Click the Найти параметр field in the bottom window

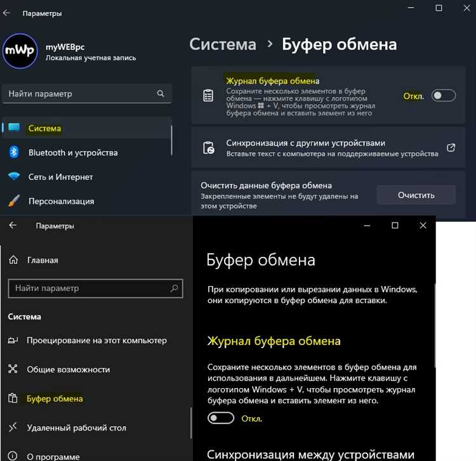[x=95, y=288]
